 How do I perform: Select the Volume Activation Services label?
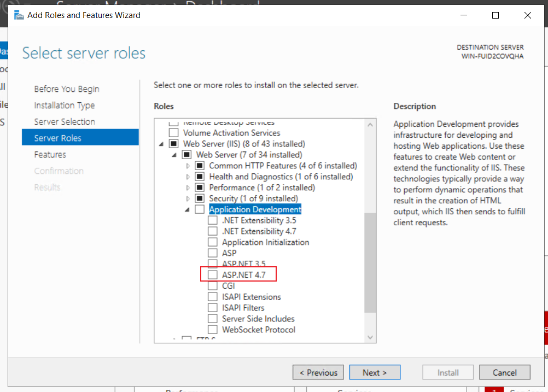(231, 133)
